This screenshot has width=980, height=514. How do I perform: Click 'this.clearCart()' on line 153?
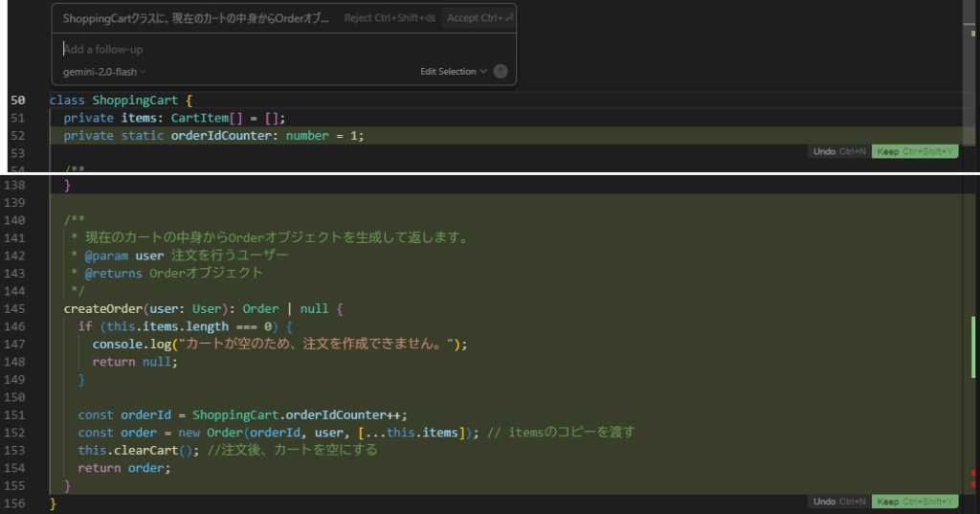tap(135, 450)
